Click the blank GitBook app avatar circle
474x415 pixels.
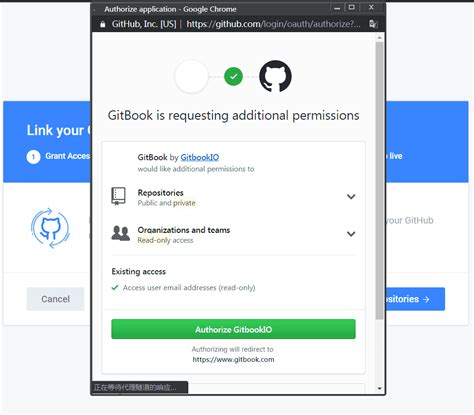tap(191, 76)
